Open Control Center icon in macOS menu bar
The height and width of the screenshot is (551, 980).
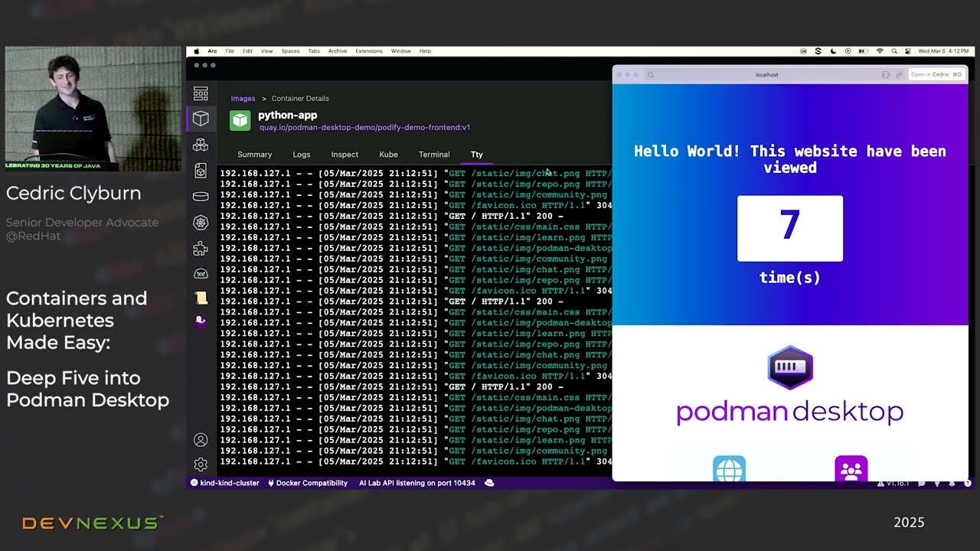click(x=908, y=51)
